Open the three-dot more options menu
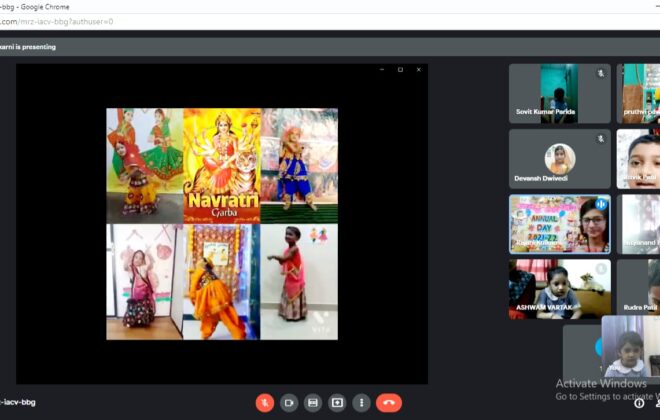 point(362,403)
